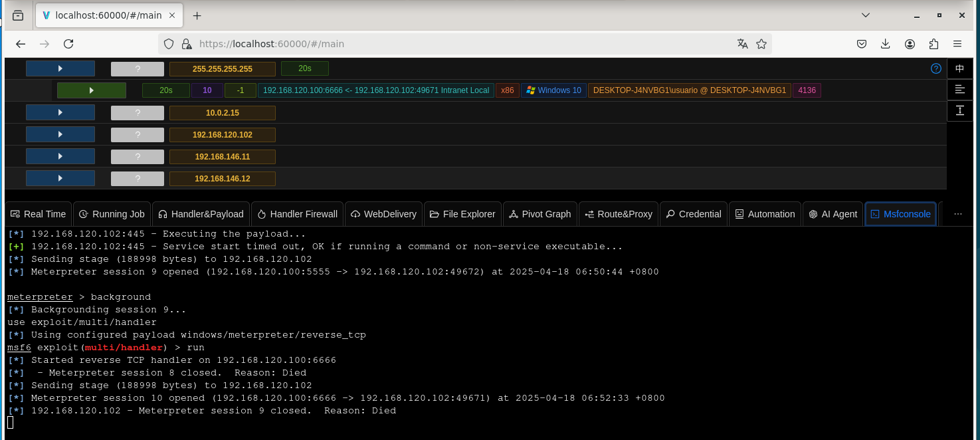Click the 192.168.146.11 IP tag
This screenshot has width=980, height=440.
click(x=223, y=157)
